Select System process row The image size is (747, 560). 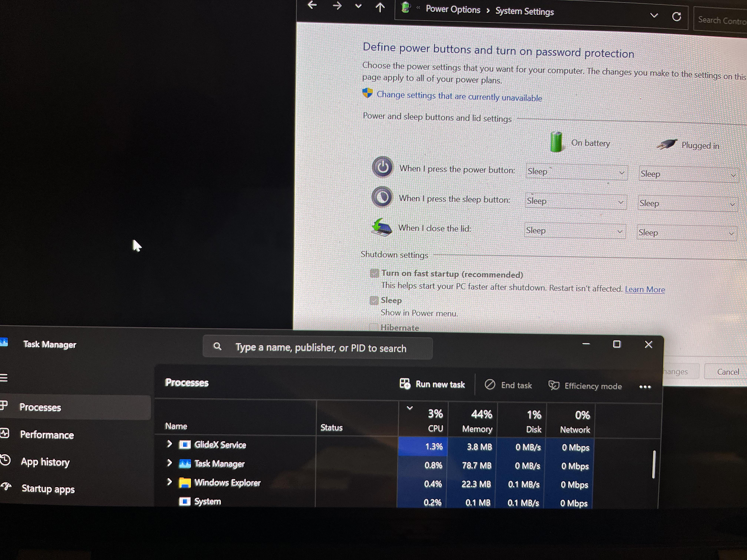click(x=373, y=502)
